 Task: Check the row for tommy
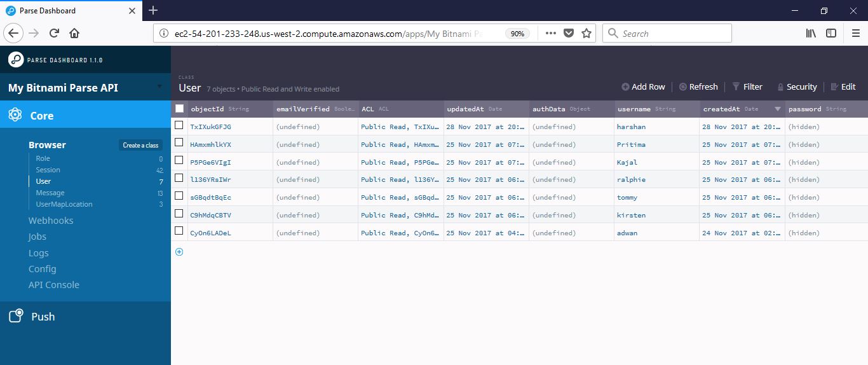pos(179,196)
